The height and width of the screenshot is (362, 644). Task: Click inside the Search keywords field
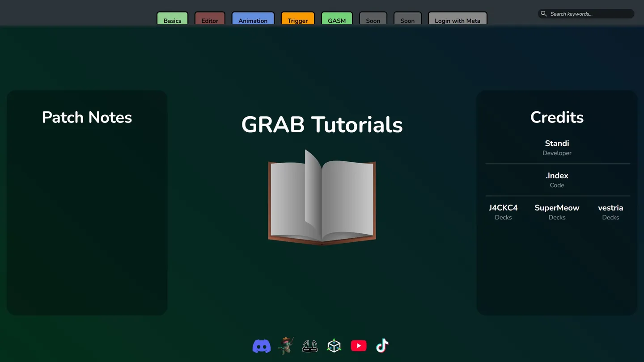586,13
